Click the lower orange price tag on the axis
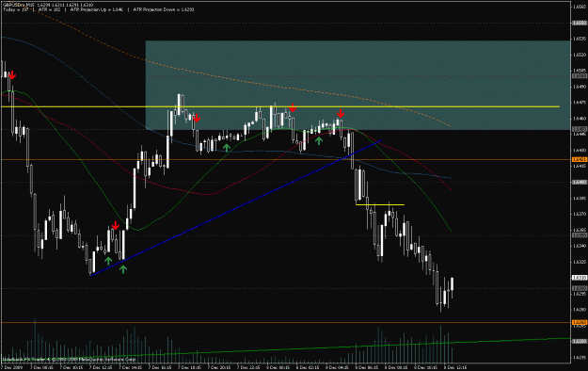Image resolution: width=588 pixels, height=371 pixels. coord(579,322)
